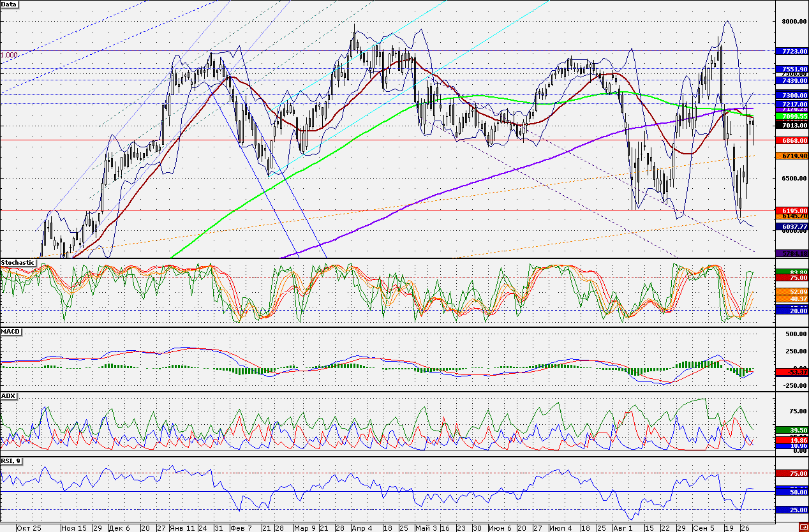
Task: Select the Stochastic 20.00 oversold label
Action: pos(791,310)
